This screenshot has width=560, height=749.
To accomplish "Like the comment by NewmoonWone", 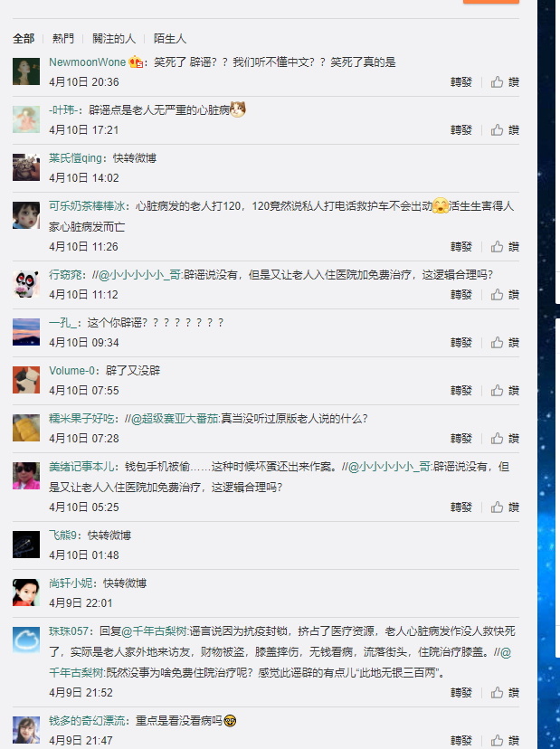I will click(505, 82).
